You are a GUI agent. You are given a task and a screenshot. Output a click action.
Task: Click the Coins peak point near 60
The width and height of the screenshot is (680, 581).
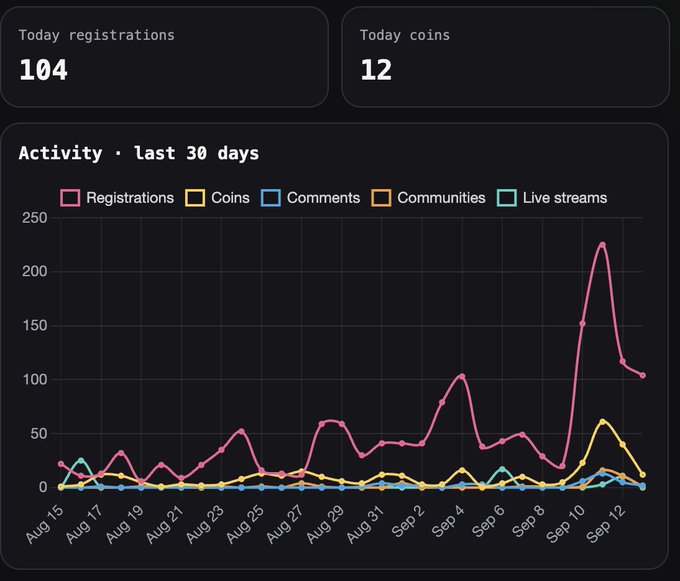coord(602,421)
